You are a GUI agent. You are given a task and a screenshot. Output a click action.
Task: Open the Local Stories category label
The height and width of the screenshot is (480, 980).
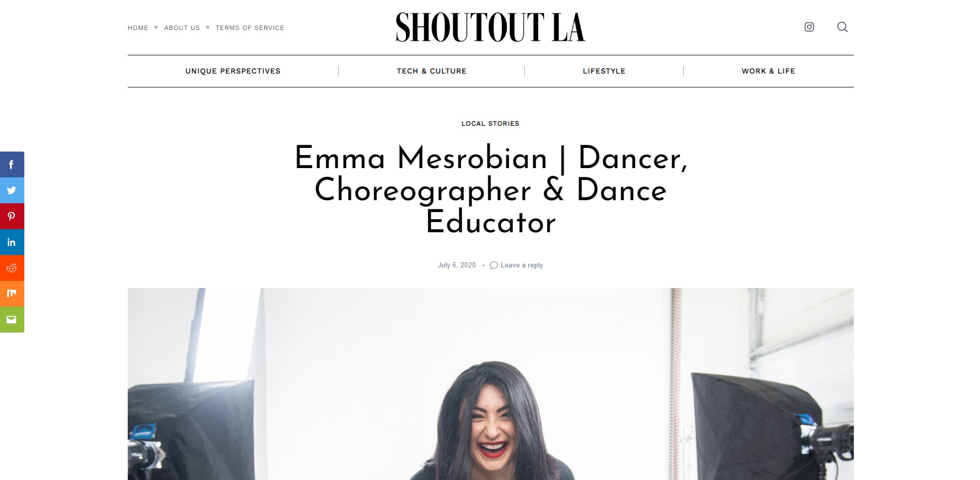(490, 124)
